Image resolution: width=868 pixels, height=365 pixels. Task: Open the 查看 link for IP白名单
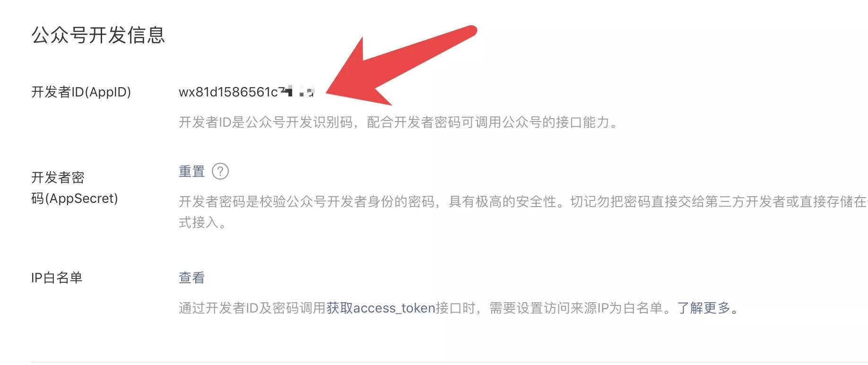coord(191,278)
